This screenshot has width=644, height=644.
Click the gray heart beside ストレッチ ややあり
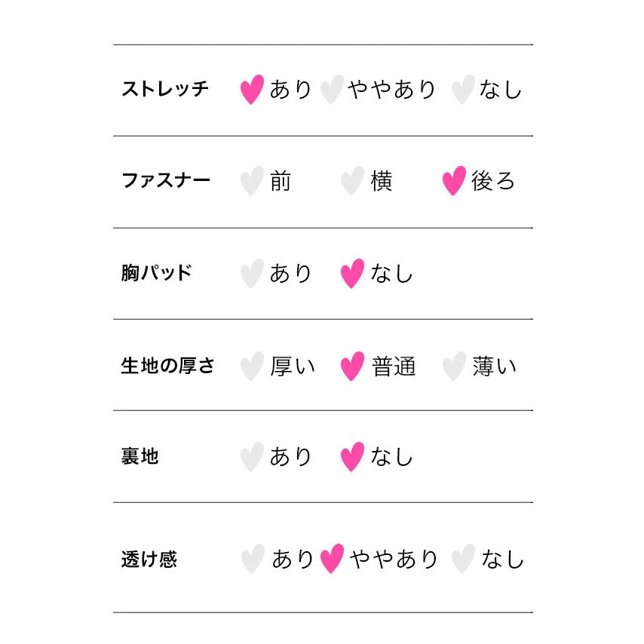coord(331,90)
